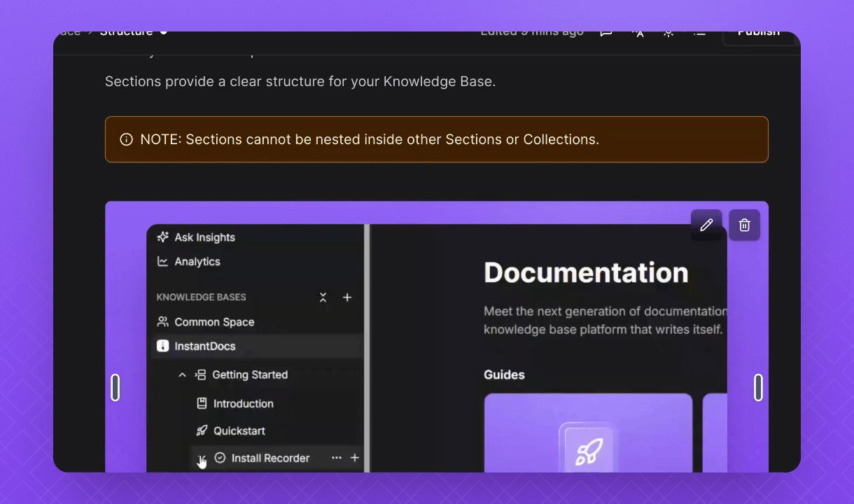Toggle the light/dark theme sun icon
Viewport: 854px width, 504px height.
[x=668, y=33]
